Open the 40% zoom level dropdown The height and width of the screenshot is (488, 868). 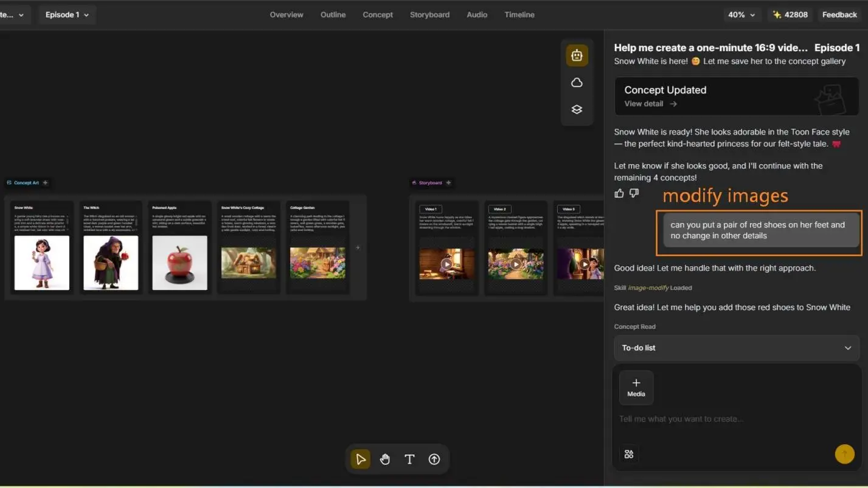tap(741, 15)
